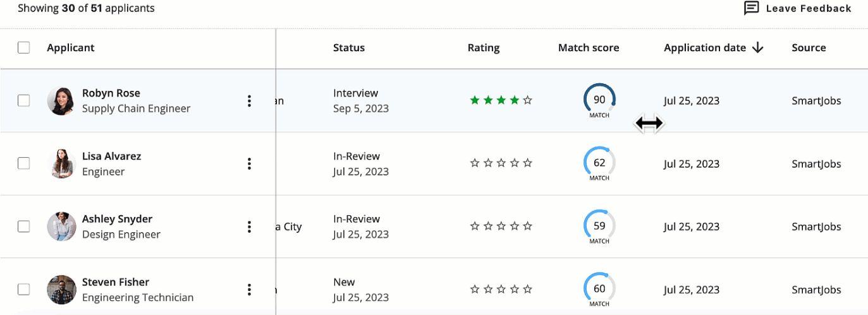Click Ashley Snyder's profile photo
Screen dimensions: 868x315
click(x=61, y=227)
